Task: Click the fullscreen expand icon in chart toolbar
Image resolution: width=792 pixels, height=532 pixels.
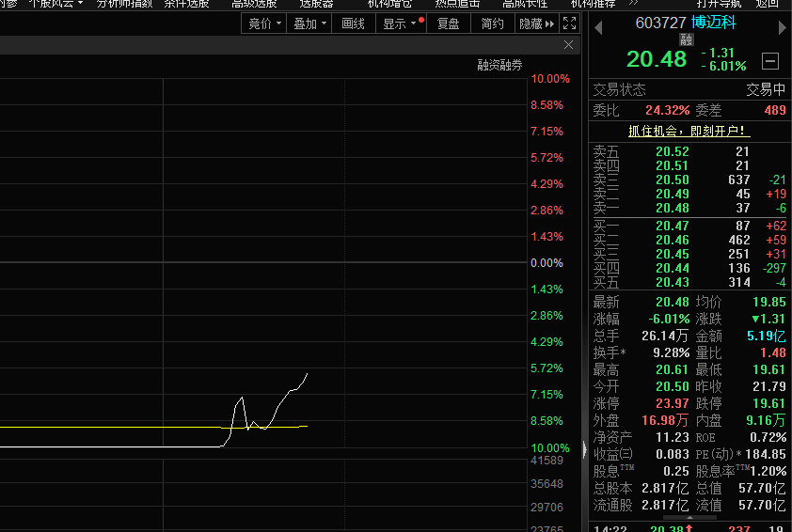Action: click(569, 23)
